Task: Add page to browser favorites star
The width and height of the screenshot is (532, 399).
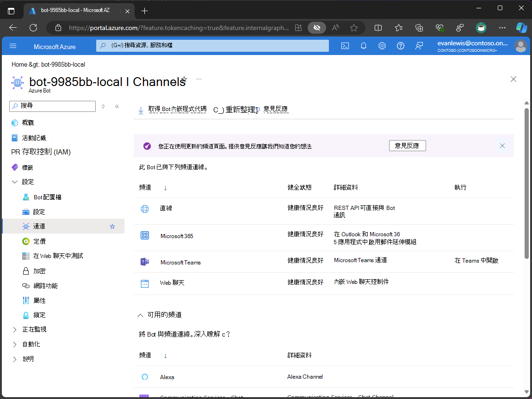Action: [x=354, y=28]
